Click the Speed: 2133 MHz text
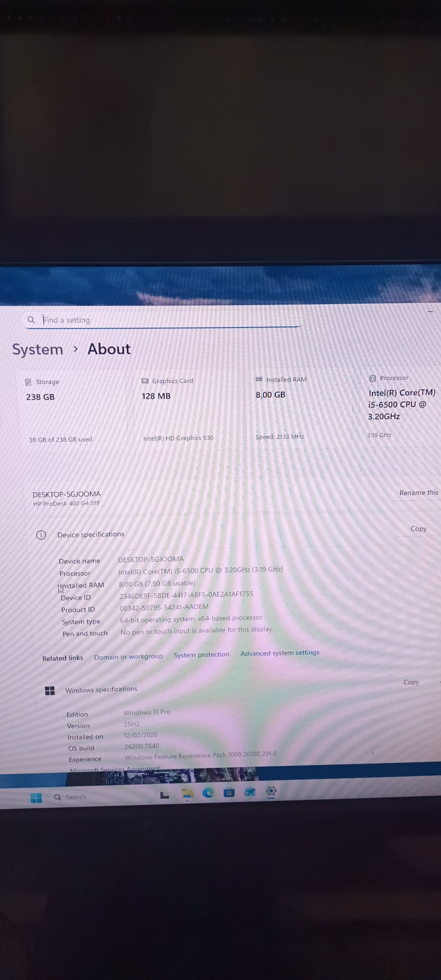 [x=280, y=436]
